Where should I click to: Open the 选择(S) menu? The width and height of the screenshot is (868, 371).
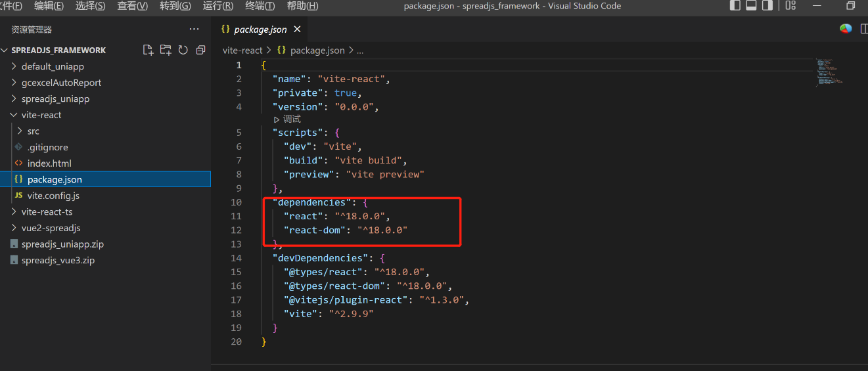90,6
